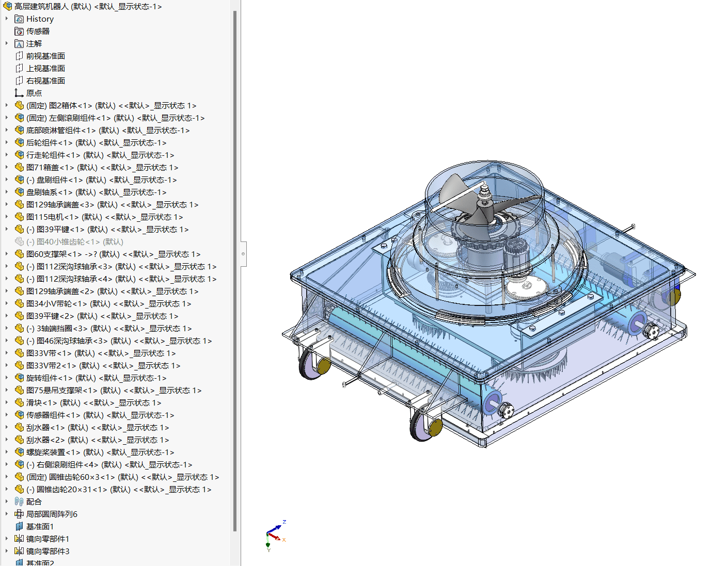Viewport: 728px width, 566px height.
Task: Select the 局部圆周阵列6 pattern icon
Action: (x=19, y=514)
